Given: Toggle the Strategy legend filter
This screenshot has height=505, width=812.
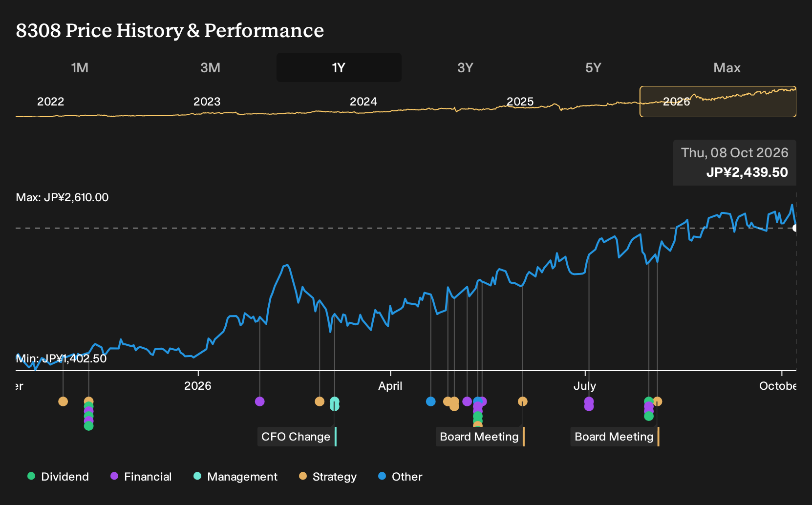Looking at the screenshot, I should point(328,477).
